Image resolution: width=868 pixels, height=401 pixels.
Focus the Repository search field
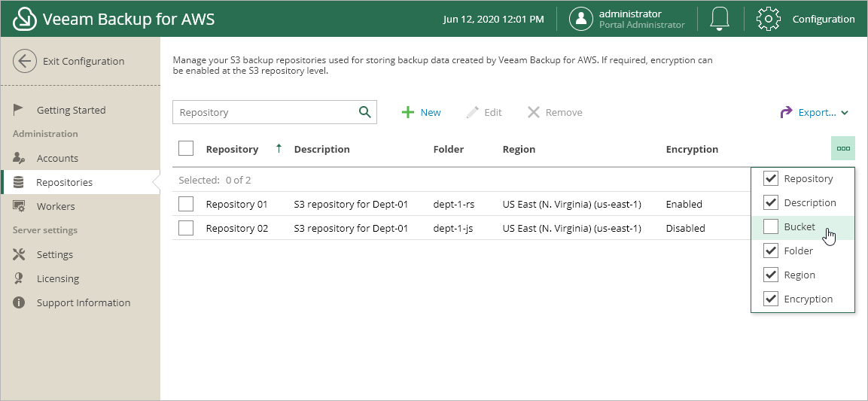[275, 112]
